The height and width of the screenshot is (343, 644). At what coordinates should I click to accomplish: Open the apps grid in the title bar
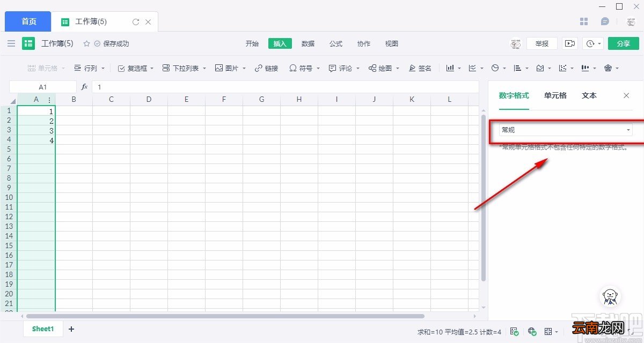(x=584, y=21)
